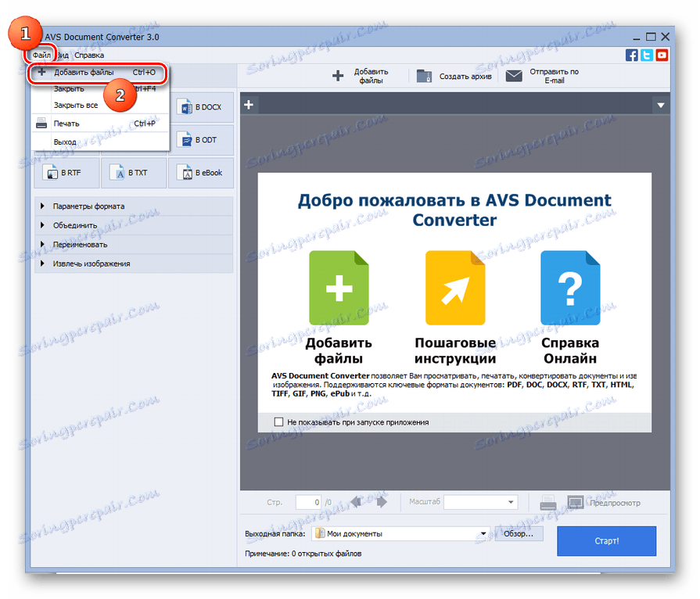Select the В DOCX format button

pos(201,107)
